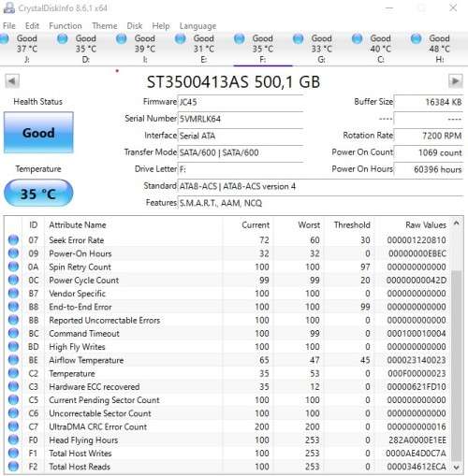Image resolution: width=468 pixels, height=476 pixels.
Task: Click C2 Temperature status icon
Action: 13,373
